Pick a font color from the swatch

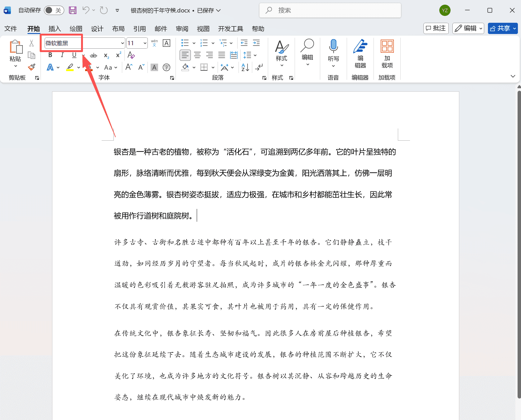coord(51,67)
